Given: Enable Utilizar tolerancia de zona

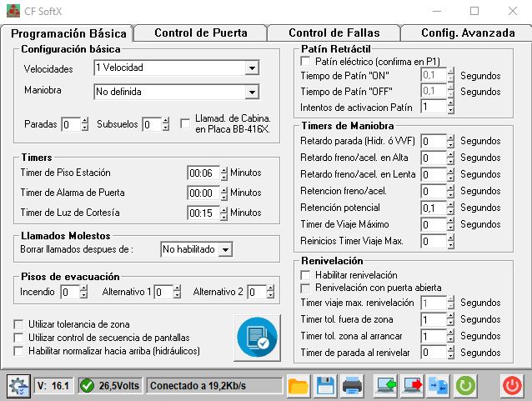Looking at the screenshot, I should point(18,324).
